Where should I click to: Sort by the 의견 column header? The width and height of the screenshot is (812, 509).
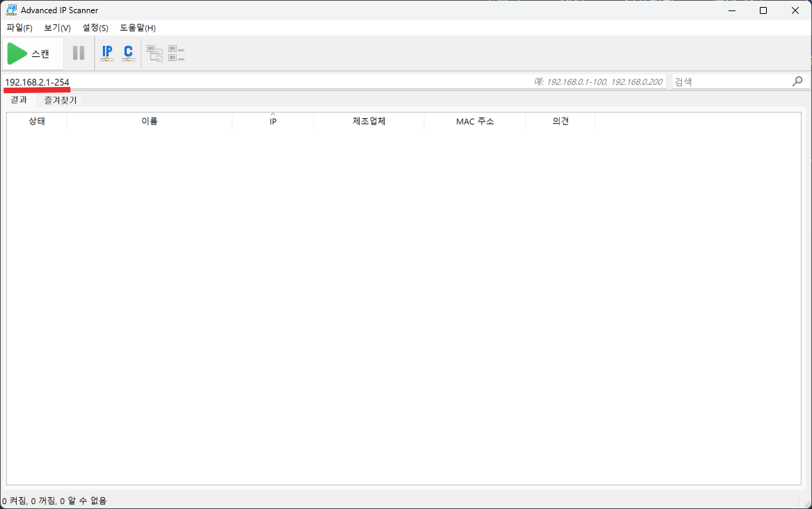click(x=560, y=121)
